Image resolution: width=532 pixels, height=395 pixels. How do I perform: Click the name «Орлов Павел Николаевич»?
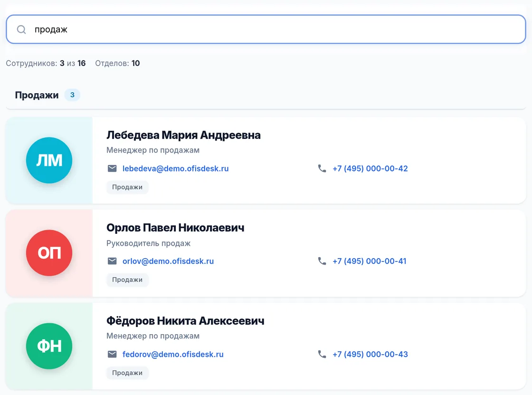pyautogui.click(x=175, y=228)
